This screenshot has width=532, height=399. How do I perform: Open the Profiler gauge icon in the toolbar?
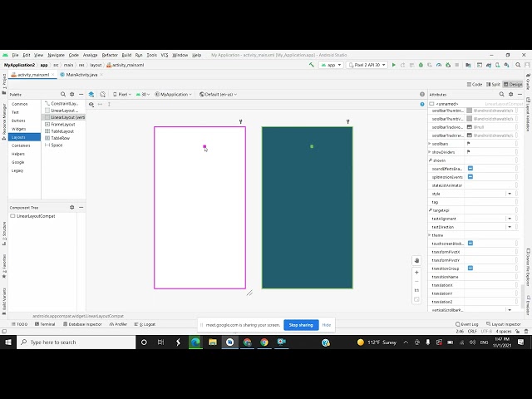point(439,65)
